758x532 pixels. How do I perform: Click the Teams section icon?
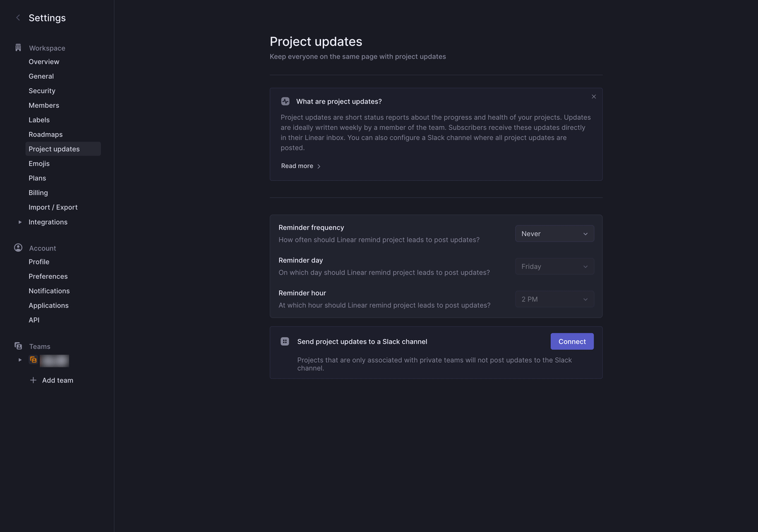pos(18,346)
